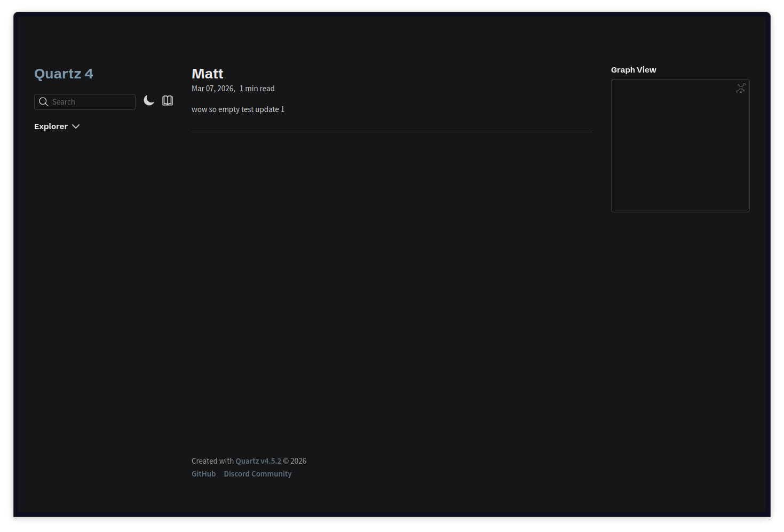Open the global graph icon
Screen dimensions: 784x532
click(x=740, y=89)
